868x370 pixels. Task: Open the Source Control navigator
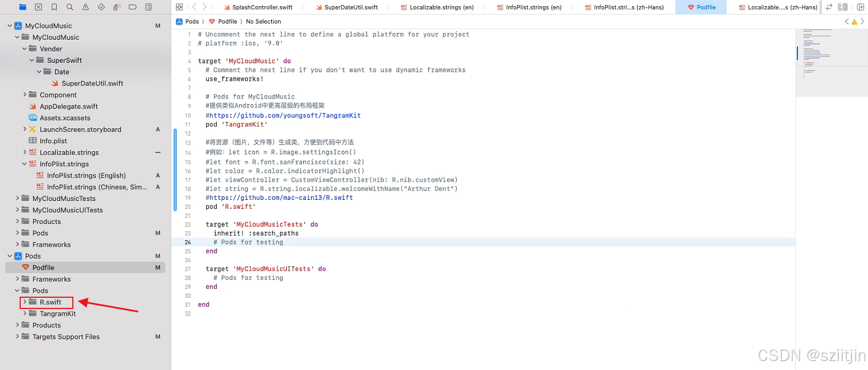(39, 7)
